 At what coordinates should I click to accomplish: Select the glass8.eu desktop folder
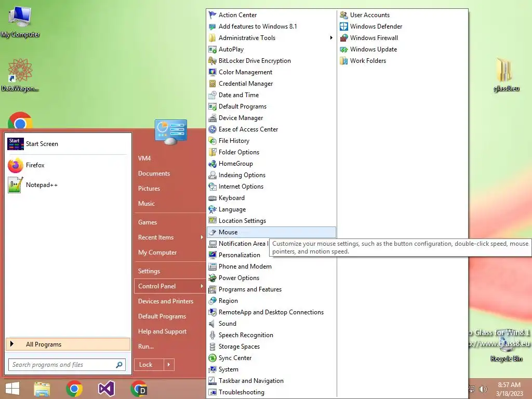click(506, 75)
